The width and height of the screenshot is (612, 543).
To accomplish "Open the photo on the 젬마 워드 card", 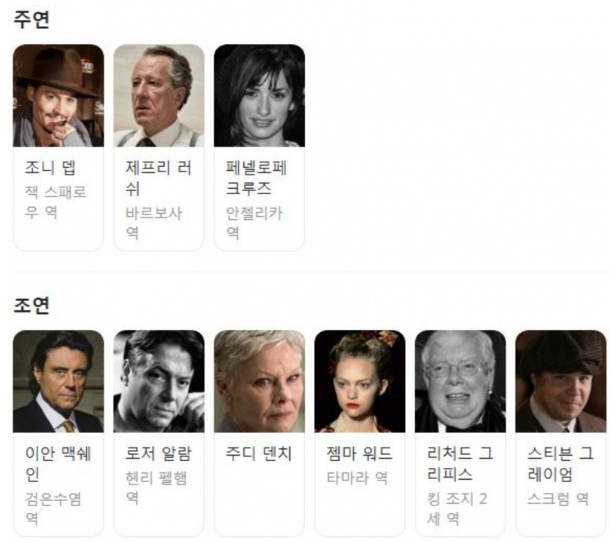I will coord(360,381).
